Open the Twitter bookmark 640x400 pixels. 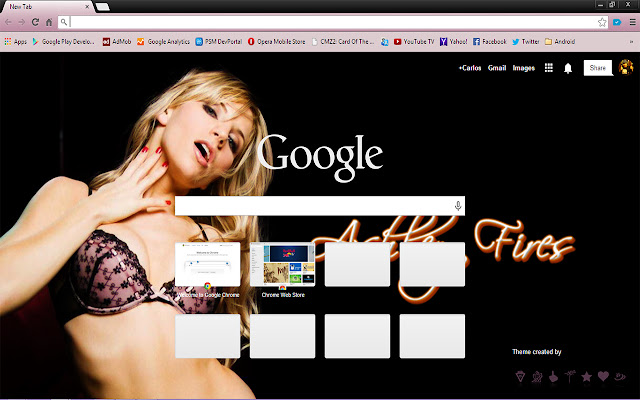526,41
